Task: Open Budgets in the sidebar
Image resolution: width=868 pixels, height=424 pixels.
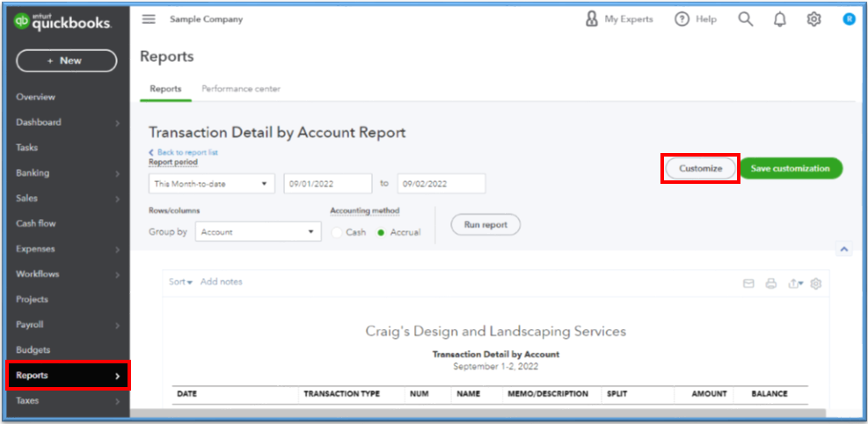Action: [x=33, y=350]
